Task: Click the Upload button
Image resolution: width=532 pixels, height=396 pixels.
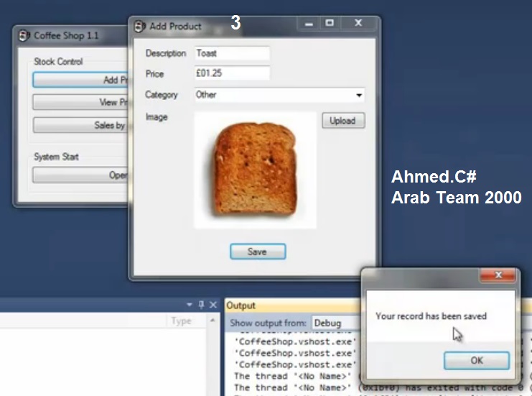Action: [343, 121]
